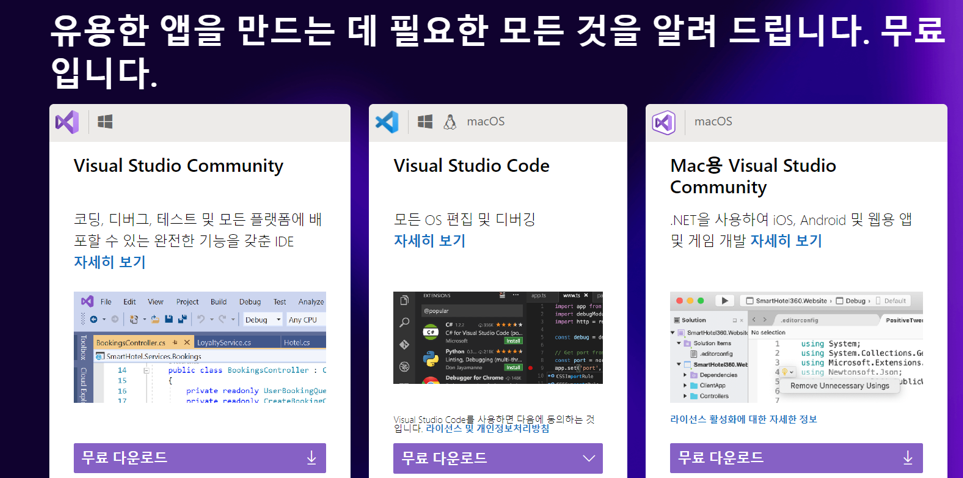Click the blue Visual Studio Code logo
This screenshot has width=963, height=478.
[x=386, y=122]
